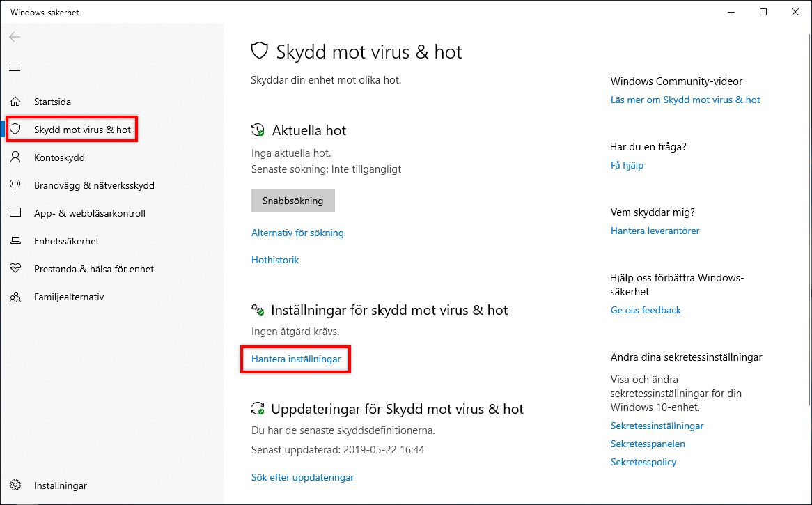View Hothistorik
Screen dimensions: 812x505
point(274,260)
